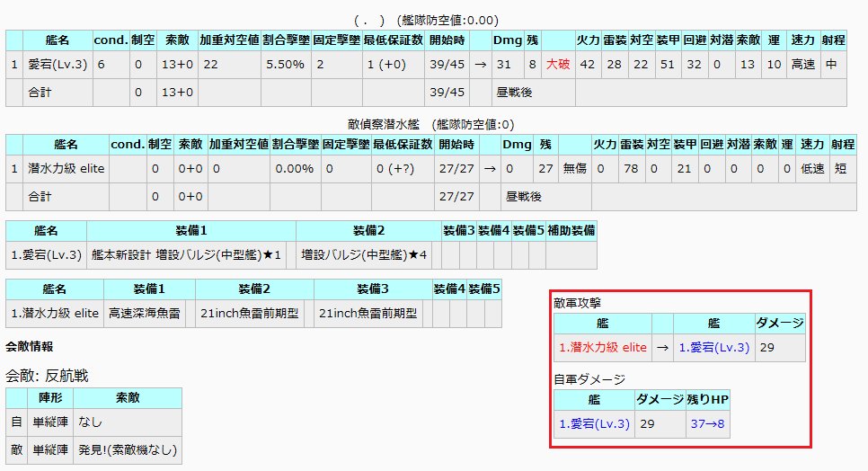Click the 加重対空値 header in the top fleet table
Screen dimensions: 868x471
click(229, 40)
